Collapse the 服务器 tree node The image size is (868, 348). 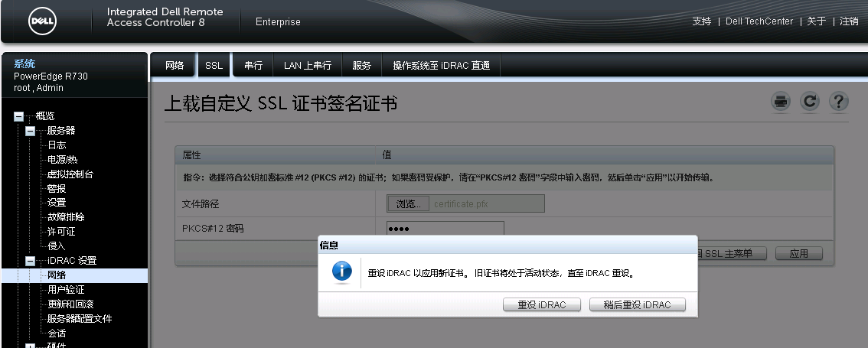[x=30, y=131]
